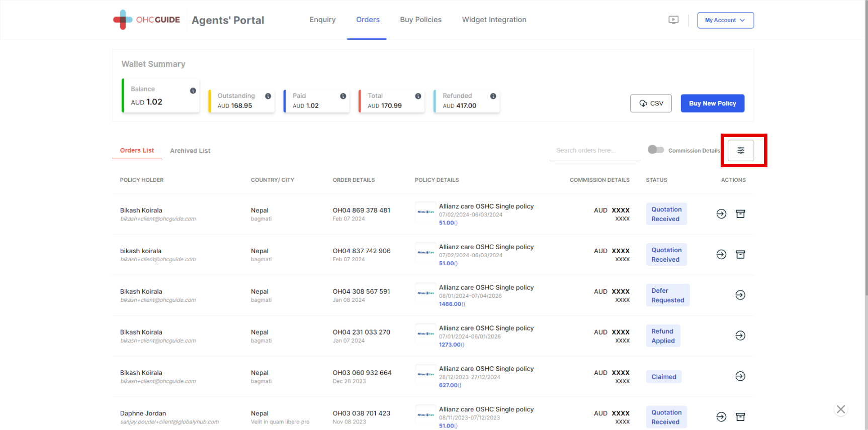This screenshot has width=868, height=430.
Task: Open Widget Integration page
Action: 494,20
